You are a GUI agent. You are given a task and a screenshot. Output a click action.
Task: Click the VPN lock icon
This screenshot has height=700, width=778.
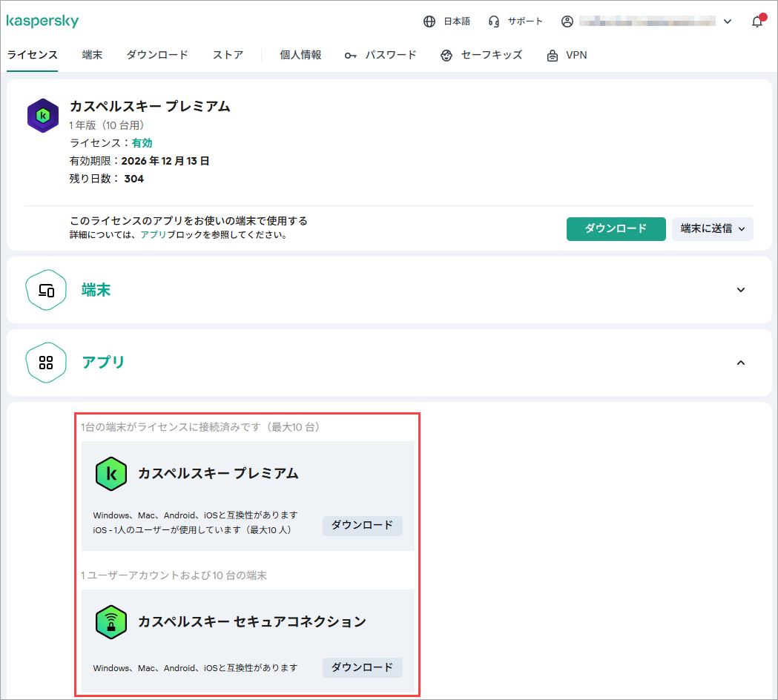(x=553, y=56)
